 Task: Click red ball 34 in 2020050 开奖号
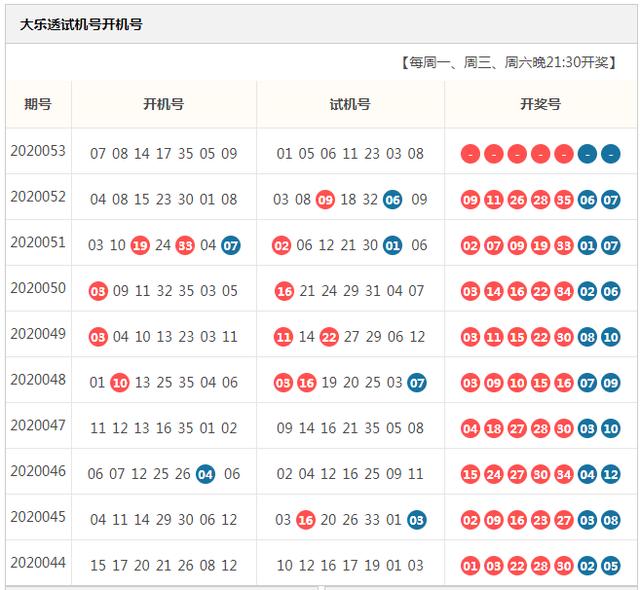(x=564, y=291)
